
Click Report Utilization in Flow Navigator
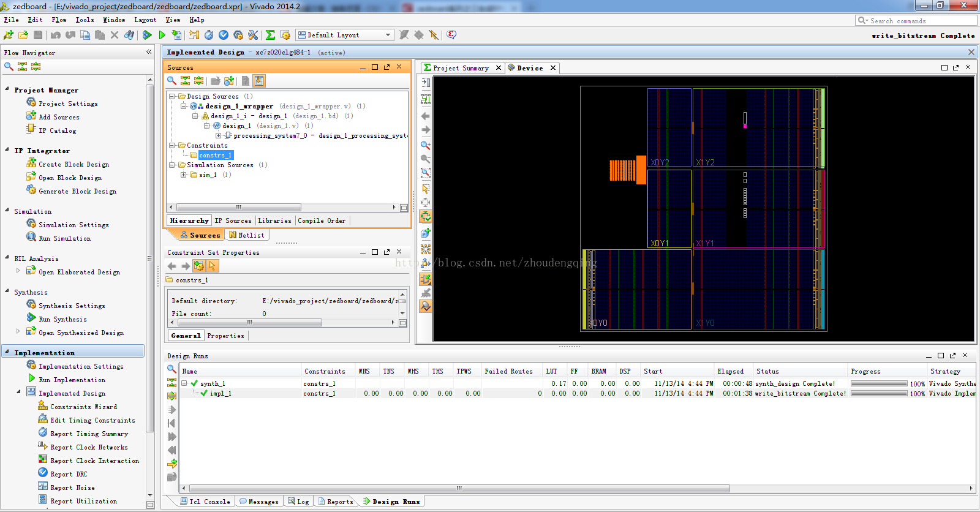pos(83,501)
